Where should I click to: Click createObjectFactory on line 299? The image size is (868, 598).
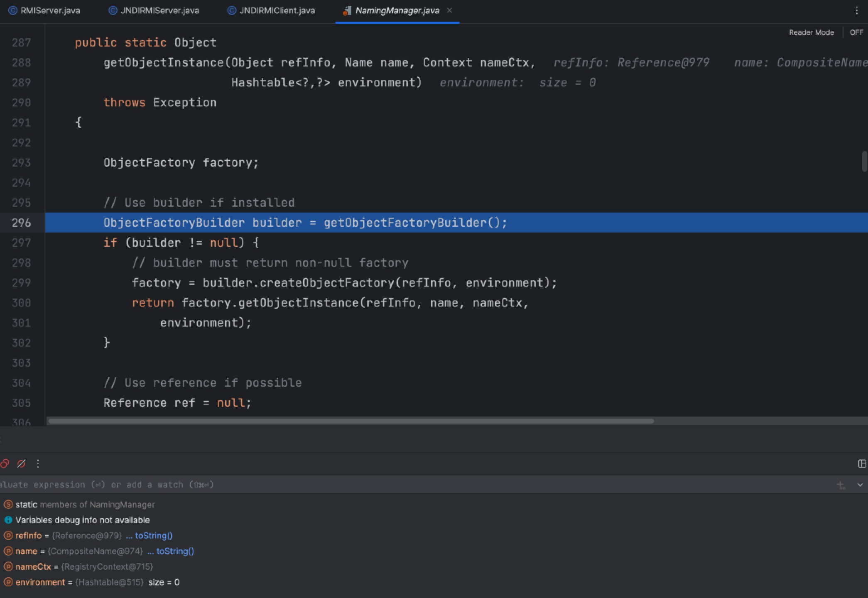click(327, 283)
